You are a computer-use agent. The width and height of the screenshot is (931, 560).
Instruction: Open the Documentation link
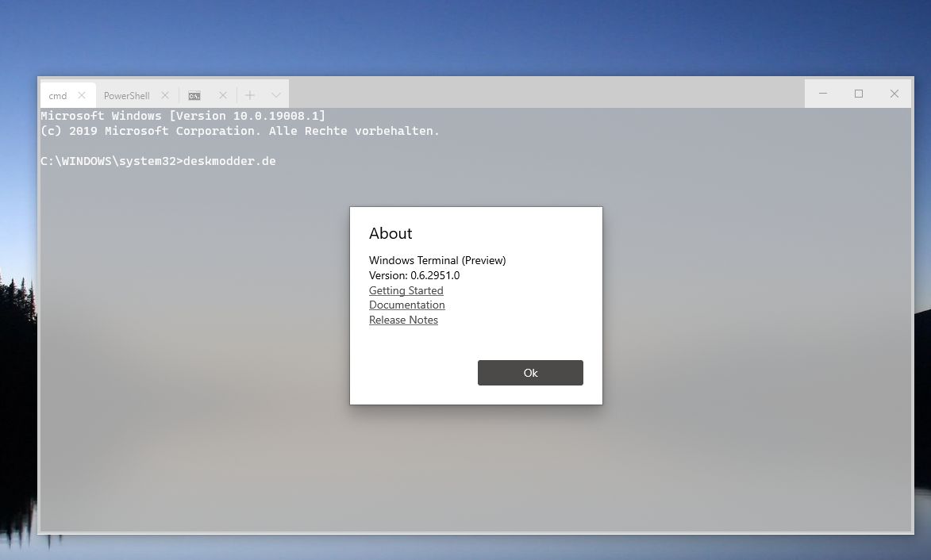(406, 305)
